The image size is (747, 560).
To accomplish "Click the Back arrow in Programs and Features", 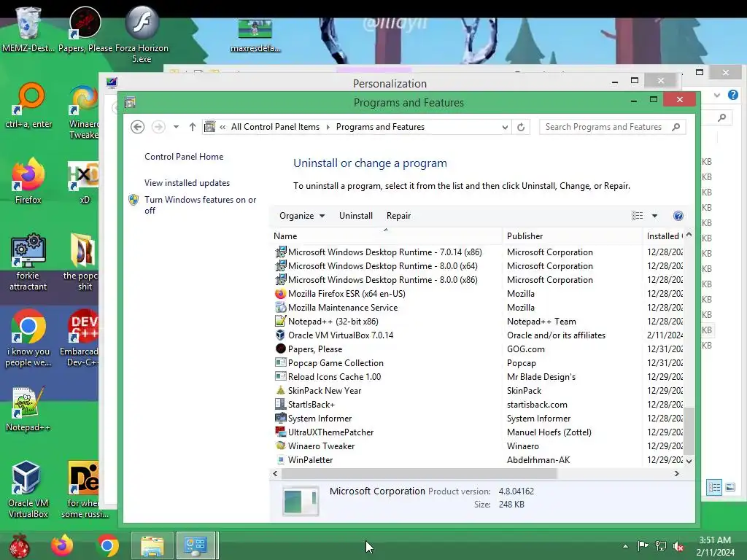I will (137, 127).
